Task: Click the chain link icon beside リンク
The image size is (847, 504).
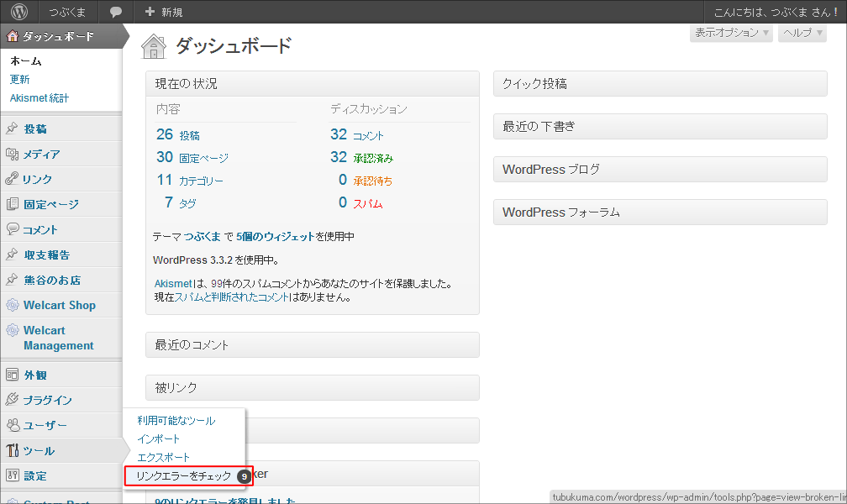Action: pyautogui.click(x=12, y=179)
